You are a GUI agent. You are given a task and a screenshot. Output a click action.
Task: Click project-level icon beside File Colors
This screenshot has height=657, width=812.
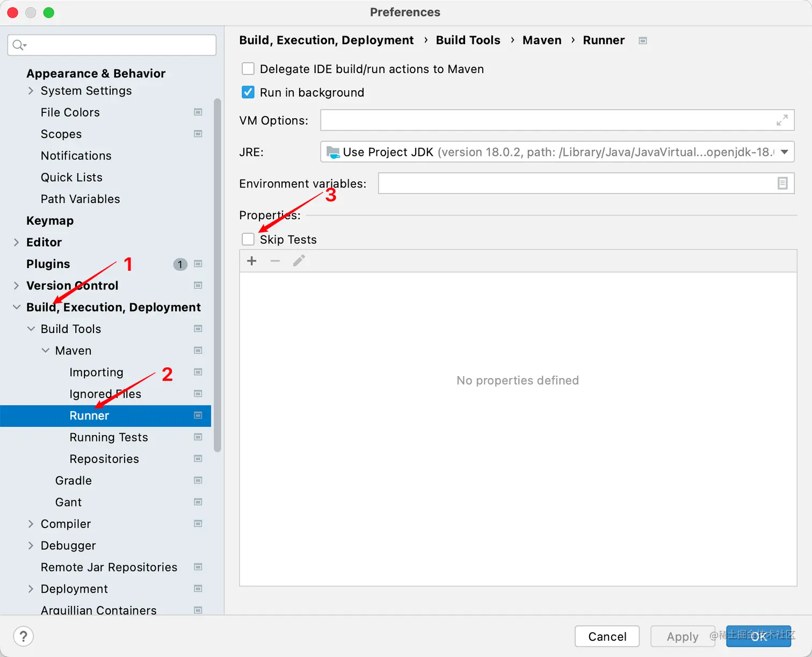[198, 112]
